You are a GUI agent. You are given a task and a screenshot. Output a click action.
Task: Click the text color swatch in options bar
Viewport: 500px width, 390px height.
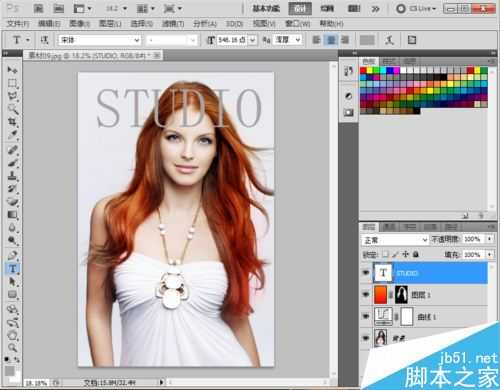coord(367,40)
